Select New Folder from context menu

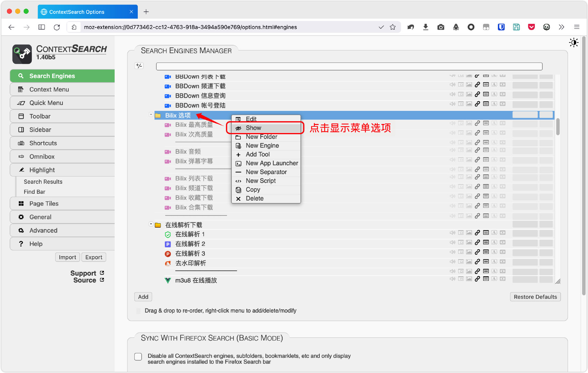point(266,137)
